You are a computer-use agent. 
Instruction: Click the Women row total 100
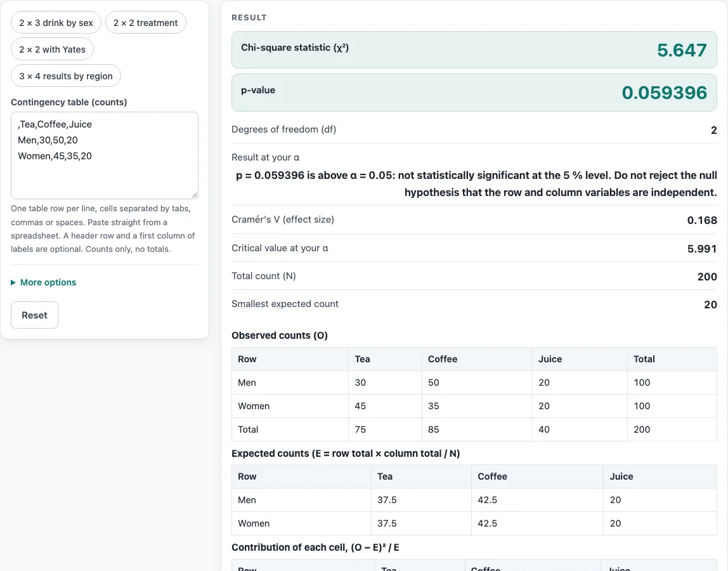click(642, 406)
